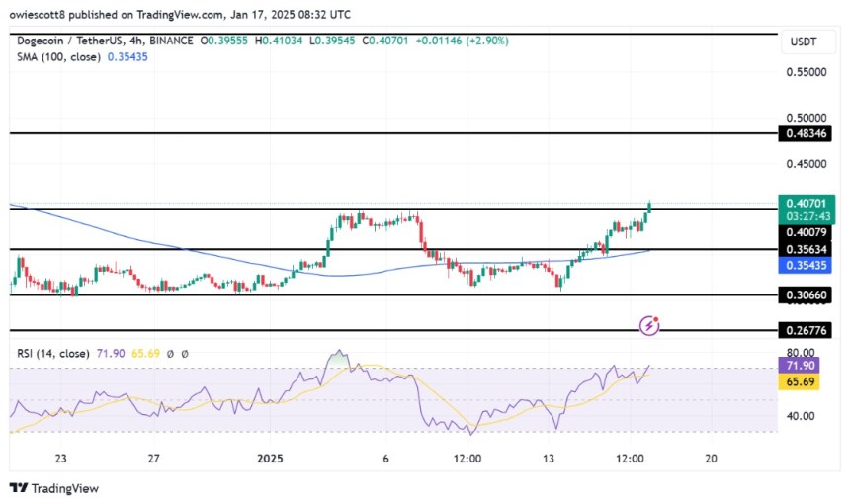Select the SMA (100, close) indicator label

(58, 57)
